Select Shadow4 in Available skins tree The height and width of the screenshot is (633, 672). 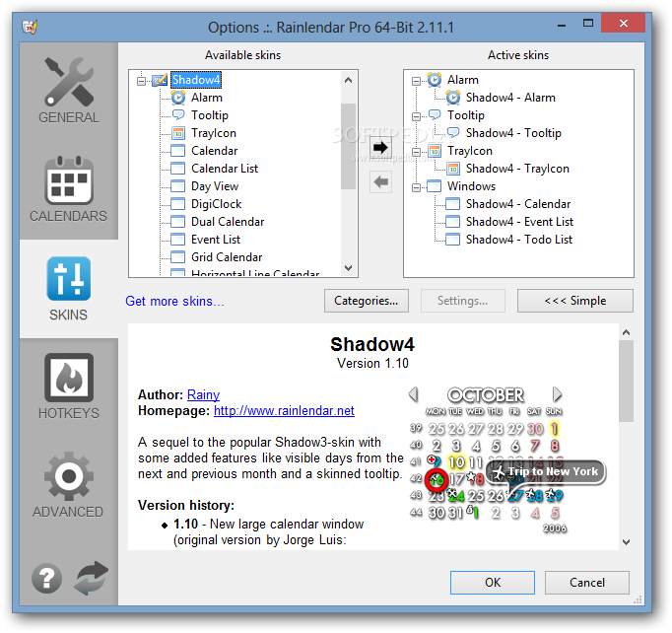[x=196, y=80]
